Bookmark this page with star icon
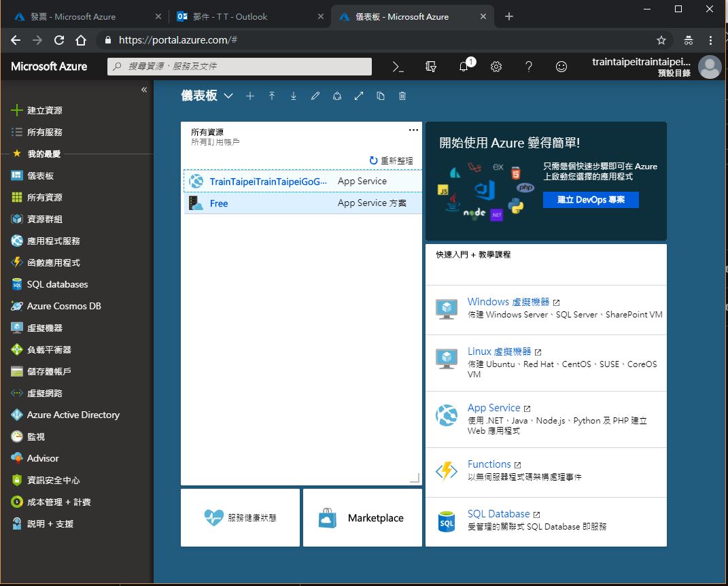The height and width of the screenshot is (586, 728). tap(661, 40)
